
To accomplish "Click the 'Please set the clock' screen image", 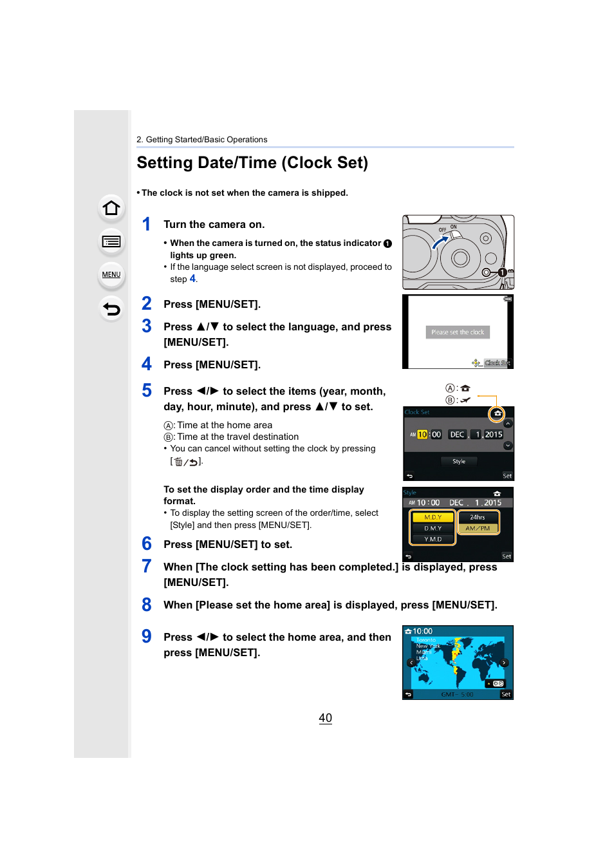I will click(x=458, y=332).
